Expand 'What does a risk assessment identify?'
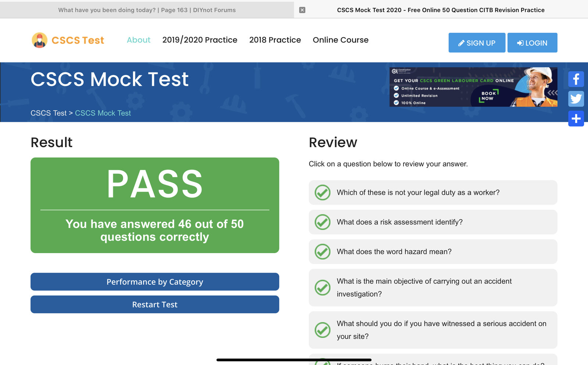 (x=399, y=222)
